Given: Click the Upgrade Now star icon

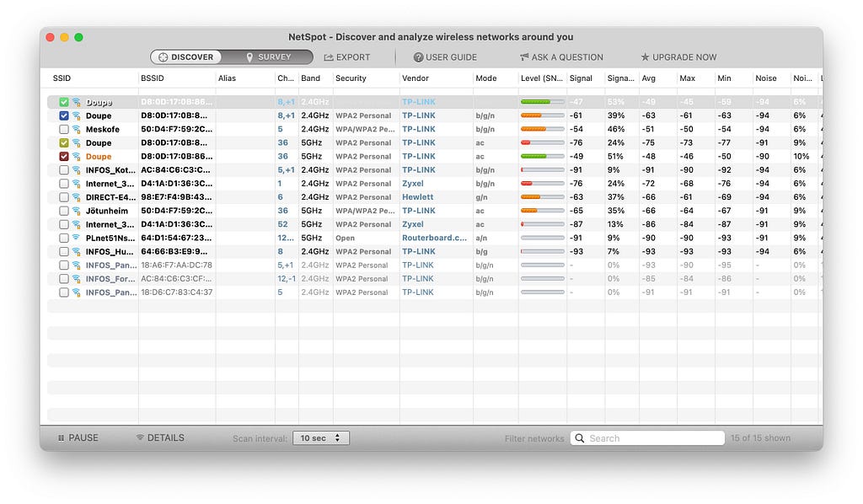Looking at the screenshot, I should (x=645, y=56).
